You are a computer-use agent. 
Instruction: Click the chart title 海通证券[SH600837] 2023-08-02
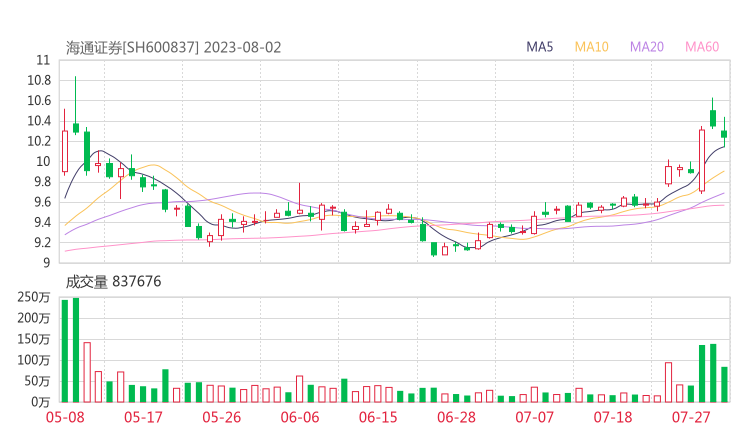click(x=173, y=48)
